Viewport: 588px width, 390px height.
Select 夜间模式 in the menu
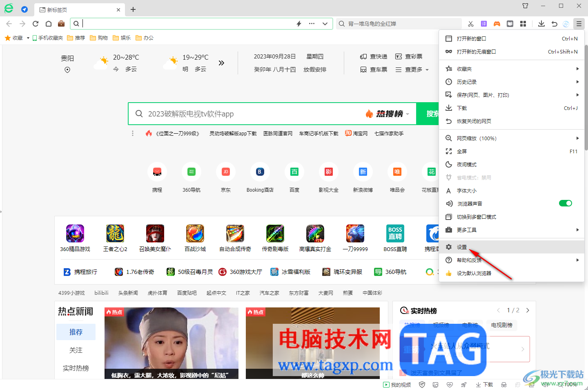click(512, 164)
